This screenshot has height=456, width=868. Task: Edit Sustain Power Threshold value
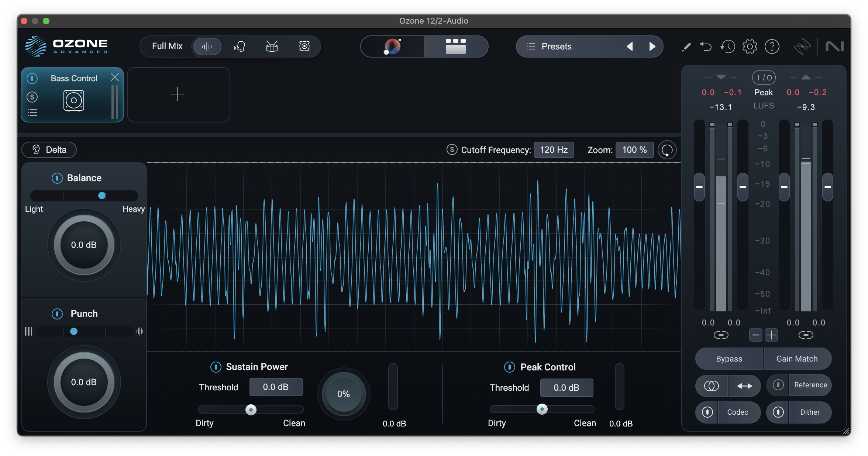tap(276, 387)
